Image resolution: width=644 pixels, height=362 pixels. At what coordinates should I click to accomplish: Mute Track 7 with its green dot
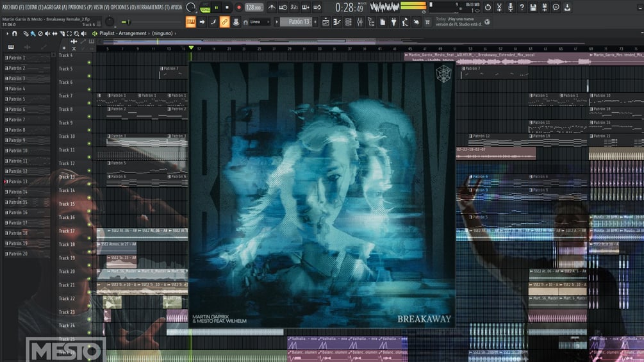tap(89, 103)
